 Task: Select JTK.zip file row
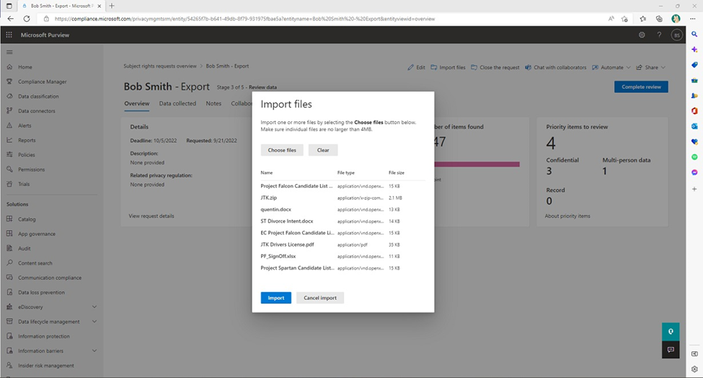tap(343, 198)
